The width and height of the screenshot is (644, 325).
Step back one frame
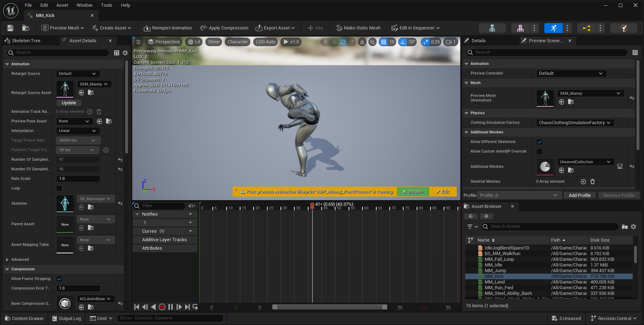[x=145, y=307]
